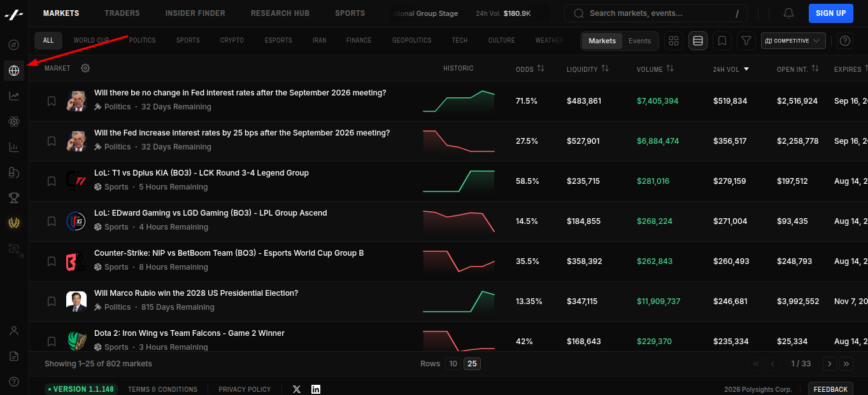Image resolution: width=868 pixels, height=395 pixels.
Task: Select the All category filter
Action: tap(48, 41)
